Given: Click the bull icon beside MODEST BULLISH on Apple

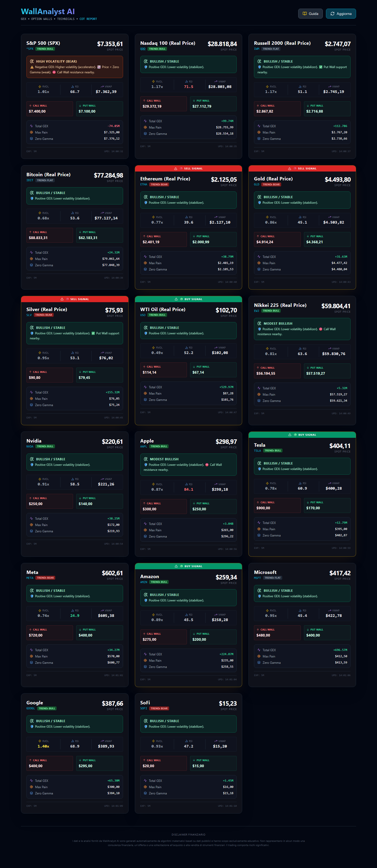Looking at the screenshot, I should click(146, 459).
